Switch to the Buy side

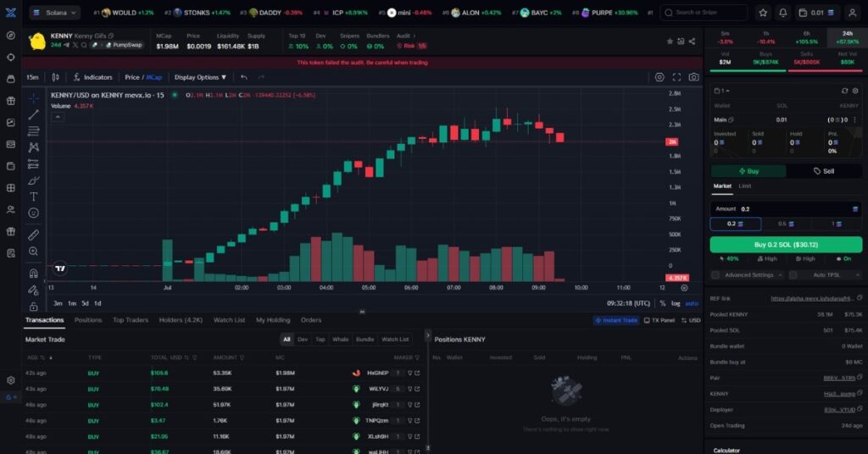[748, 171]
